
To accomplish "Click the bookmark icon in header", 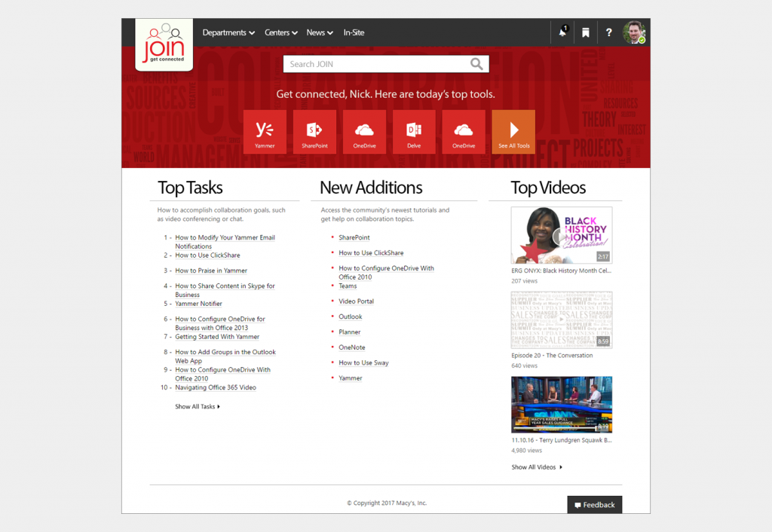I will (585, 32).
